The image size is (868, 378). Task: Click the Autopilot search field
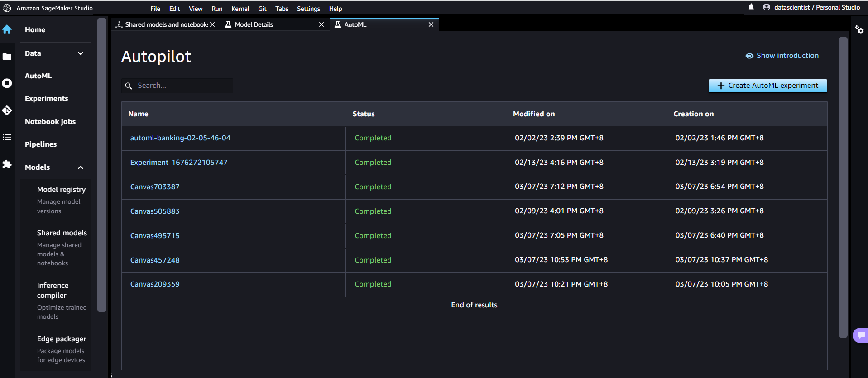point(177,86)
